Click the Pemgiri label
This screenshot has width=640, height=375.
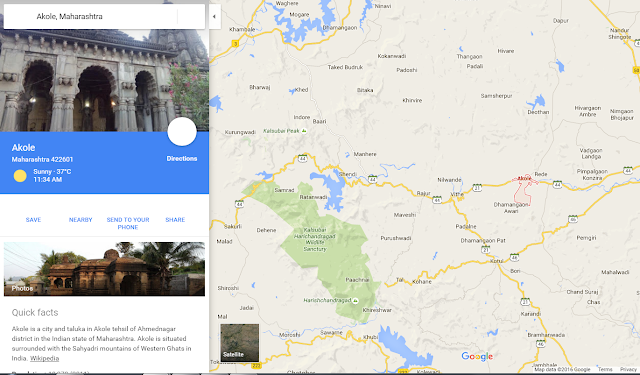tap(586, 237)
